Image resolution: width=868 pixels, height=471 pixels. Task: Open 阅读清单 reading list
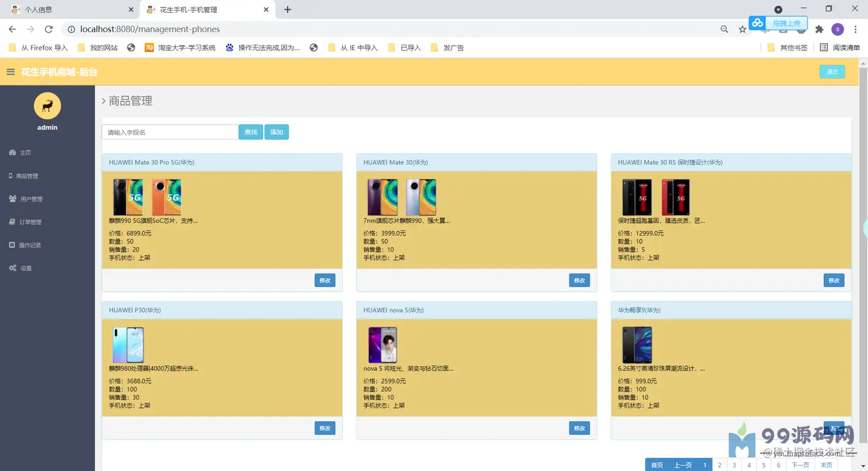[840, 48]
